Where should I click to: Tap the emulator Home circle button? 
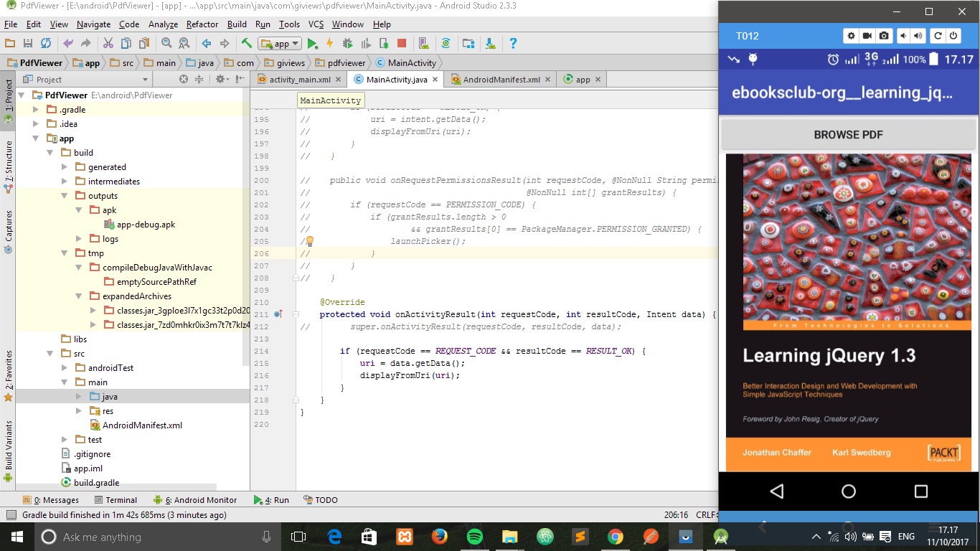[x=849, y=491]
